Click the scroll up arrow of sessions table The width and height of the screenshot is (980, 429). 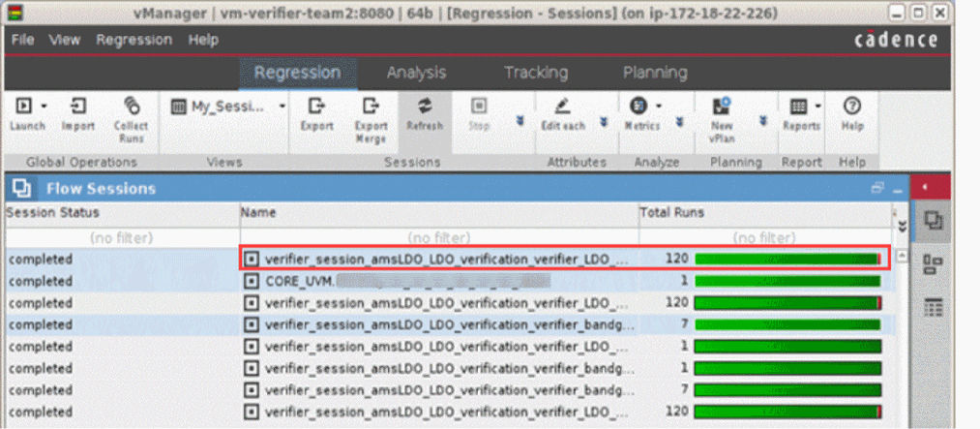click(901, 255)
